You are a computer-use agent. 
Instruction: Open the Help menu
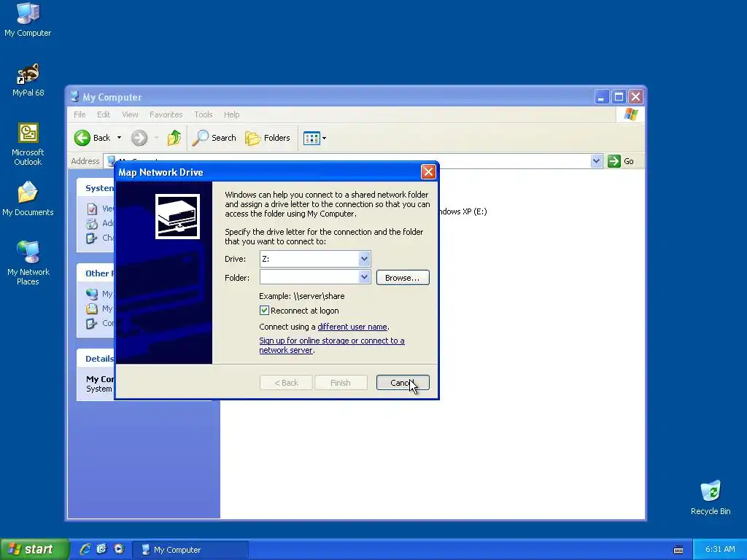coord(231,114)
